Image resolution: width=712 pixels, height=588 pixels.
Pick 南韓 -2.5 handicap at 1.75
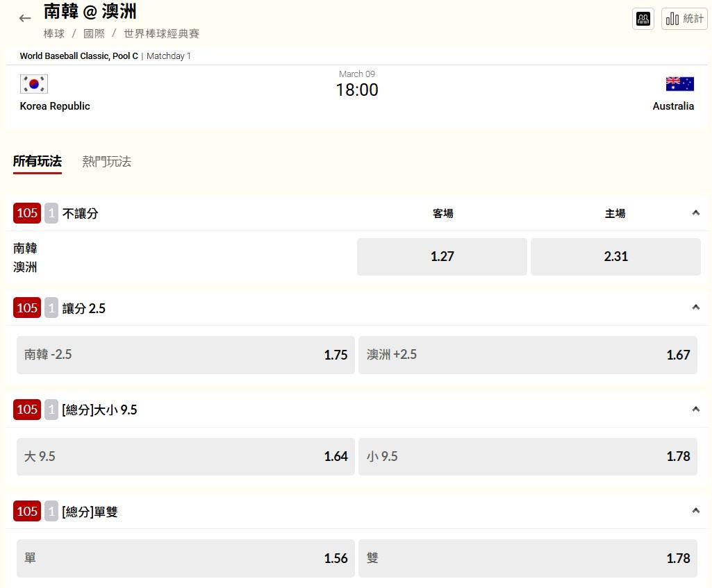pos(185,355)
